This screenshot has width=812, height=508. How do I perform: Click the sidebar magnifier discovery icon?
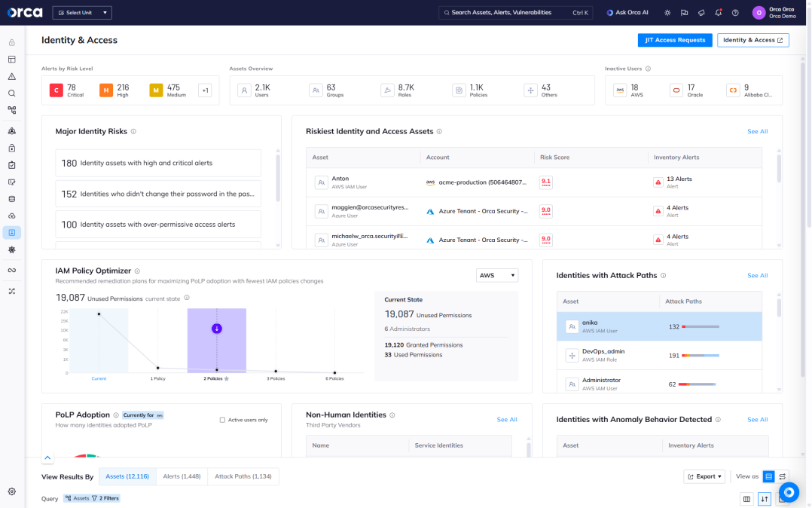tap(12, 93)
